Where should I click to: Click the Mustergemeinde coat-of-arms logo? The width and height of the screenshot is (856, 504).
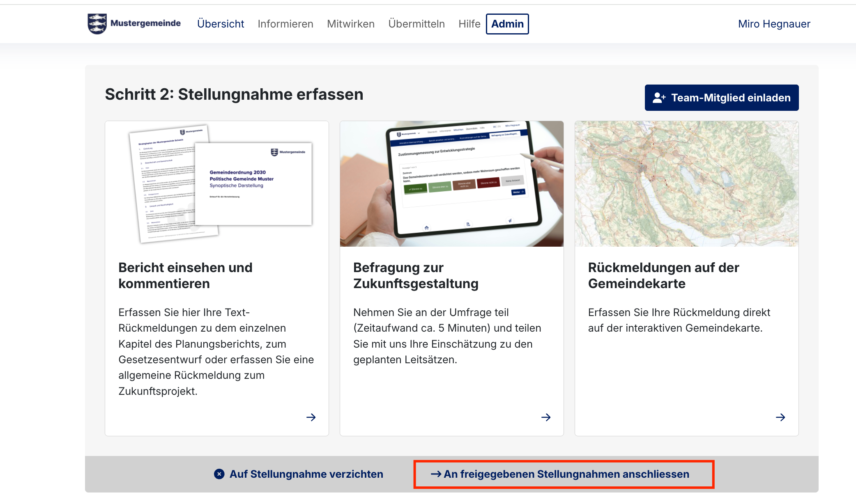pyautogui.click(x=97, y=24)
